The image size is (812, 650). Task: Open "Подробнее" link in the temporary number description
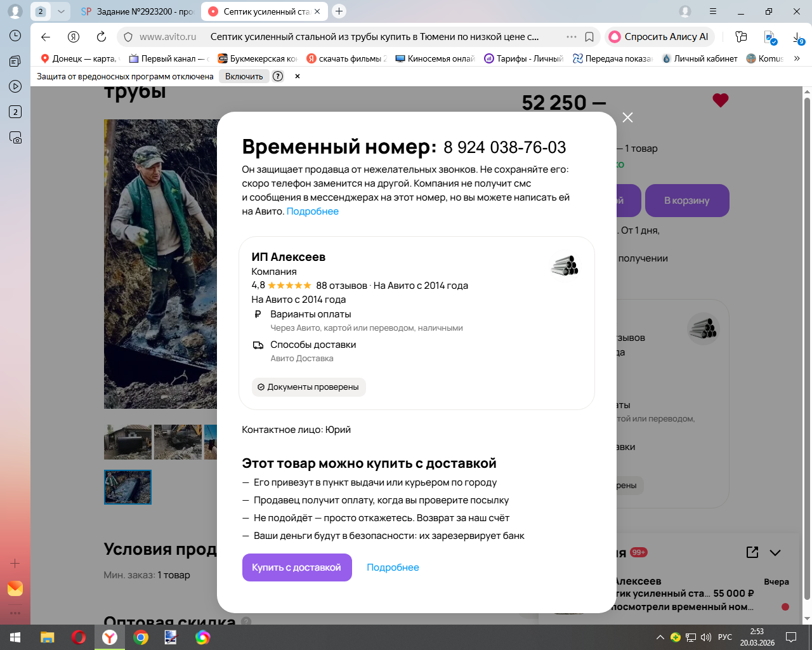(313, 211)
